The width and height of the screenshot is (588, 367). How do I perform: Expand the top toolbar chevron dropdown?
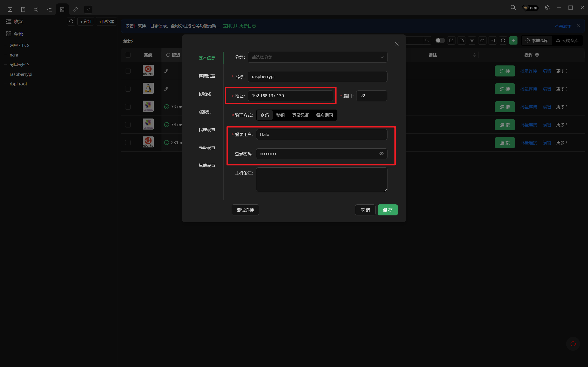coord(88,9)
